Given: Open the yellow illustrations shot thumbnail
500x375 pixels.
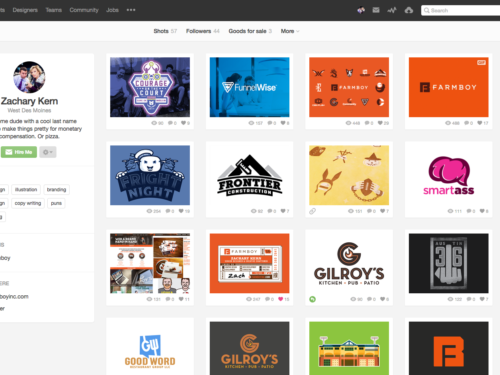Looking at the screenshot, I should [349, 175].
